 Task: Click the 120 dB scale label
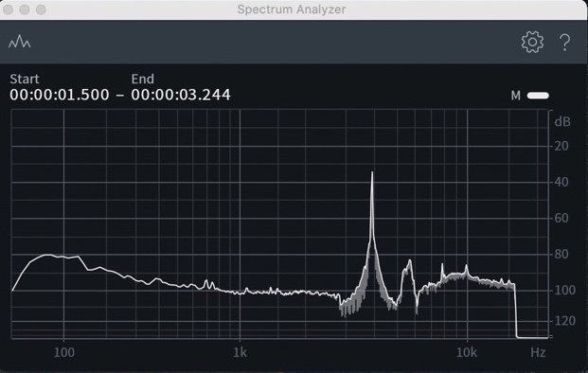pyautogui.click(x=564, y=321)
